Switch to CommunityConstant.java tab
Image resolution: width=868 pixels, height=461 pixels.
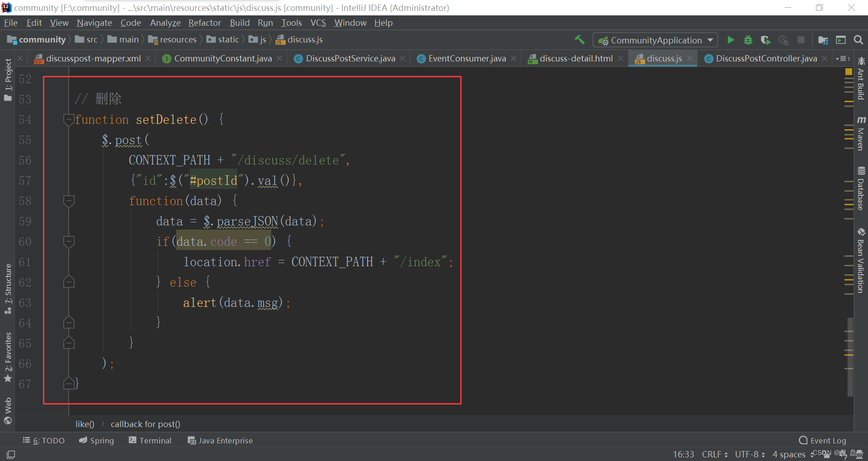point(222,58)
